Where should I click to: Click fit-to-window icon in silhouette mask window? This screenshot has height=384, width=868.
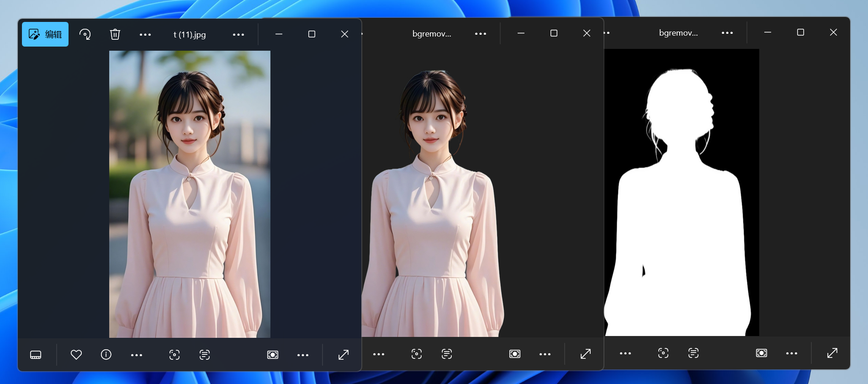762,353
